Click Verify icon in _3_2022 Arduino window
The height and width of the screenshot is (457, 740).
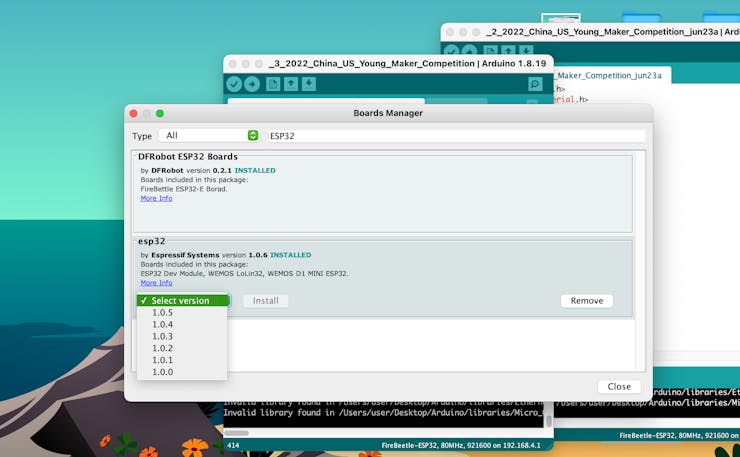pyautogui.click(x=234, y=84)
